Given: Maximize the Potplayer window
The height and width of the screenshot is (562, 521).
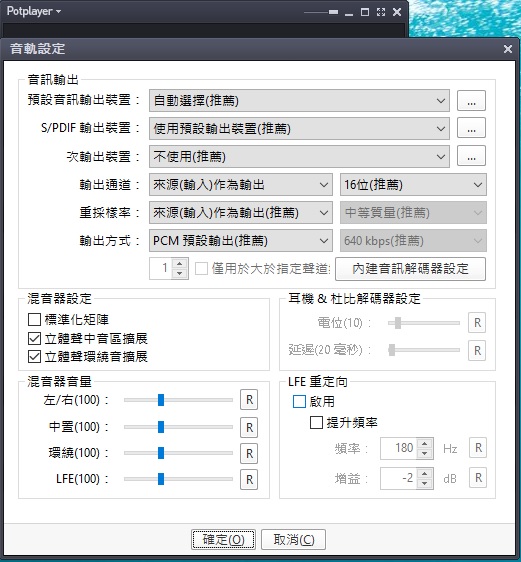Looking at the screenshot, I should [365, 12].
